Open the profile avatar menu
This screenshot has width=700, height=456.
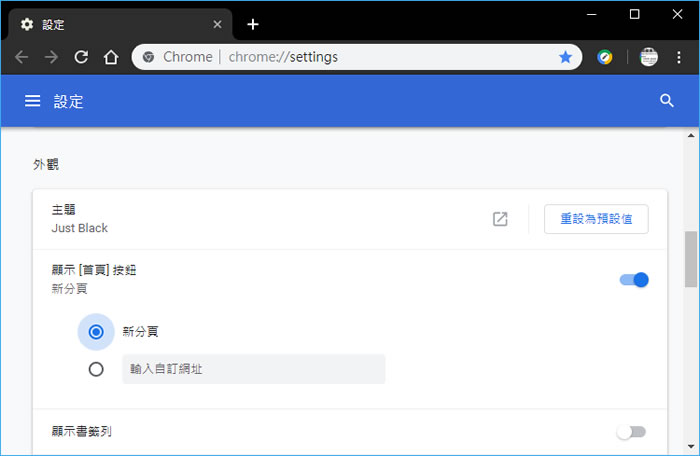click(x=649, y=57)
